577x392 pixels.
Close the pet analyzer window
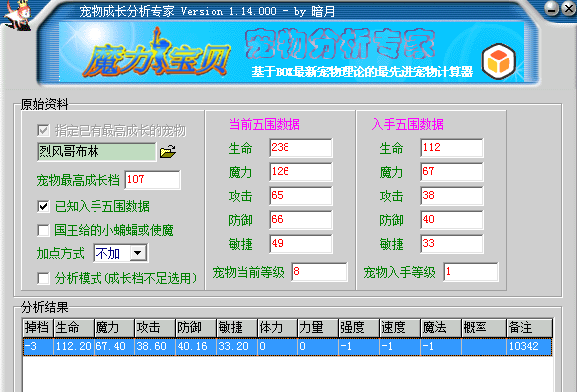569,9
